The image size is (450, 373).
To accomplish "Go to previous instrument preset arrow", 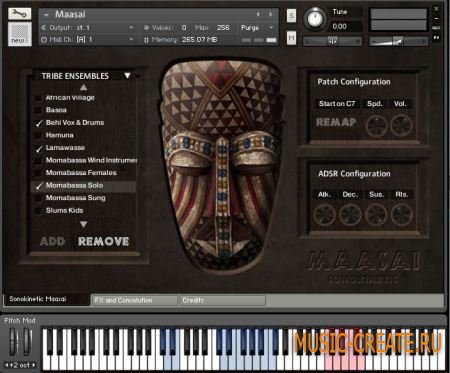I will click(258, 14).
